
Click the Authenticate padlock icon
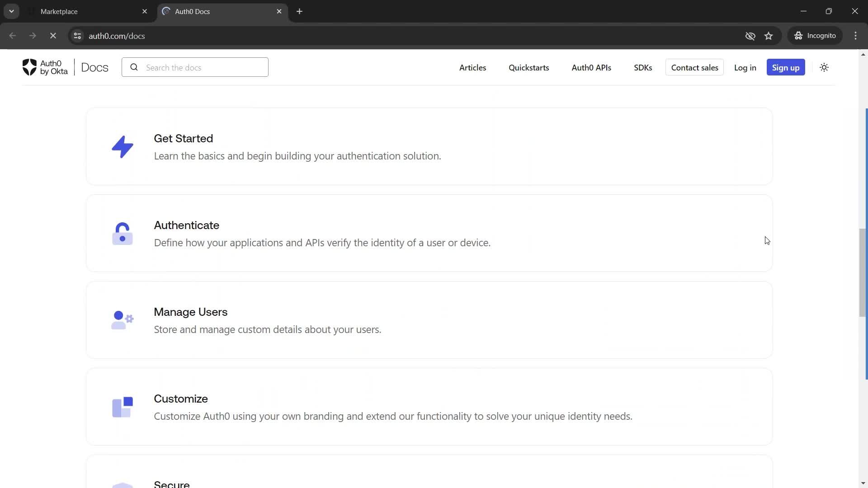pyautogui.click(x=123, y=234)
